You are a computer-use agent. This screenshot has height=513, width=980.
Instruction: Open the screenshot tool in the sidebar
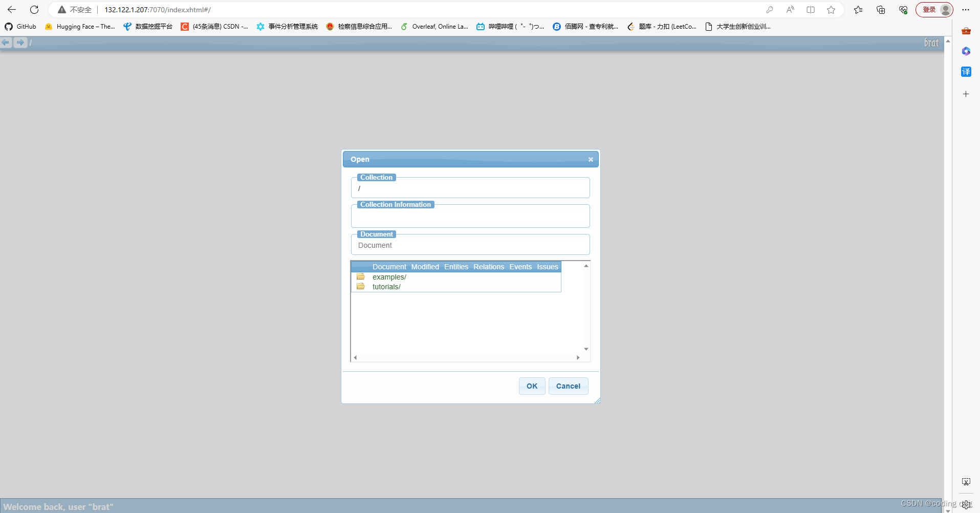(966, 482)
